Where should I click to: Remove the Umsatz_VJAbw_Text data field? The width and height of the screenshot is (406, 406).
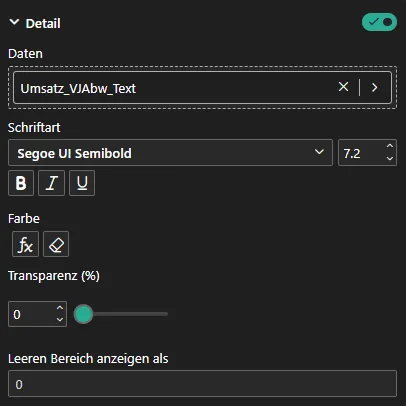[343, 87]
